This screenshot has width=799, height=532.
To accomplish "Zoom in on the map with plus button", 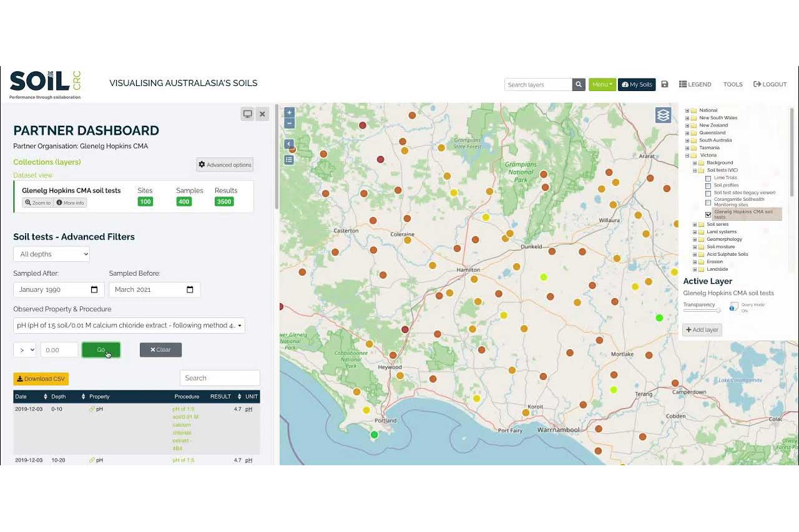I will coord(289,113).
